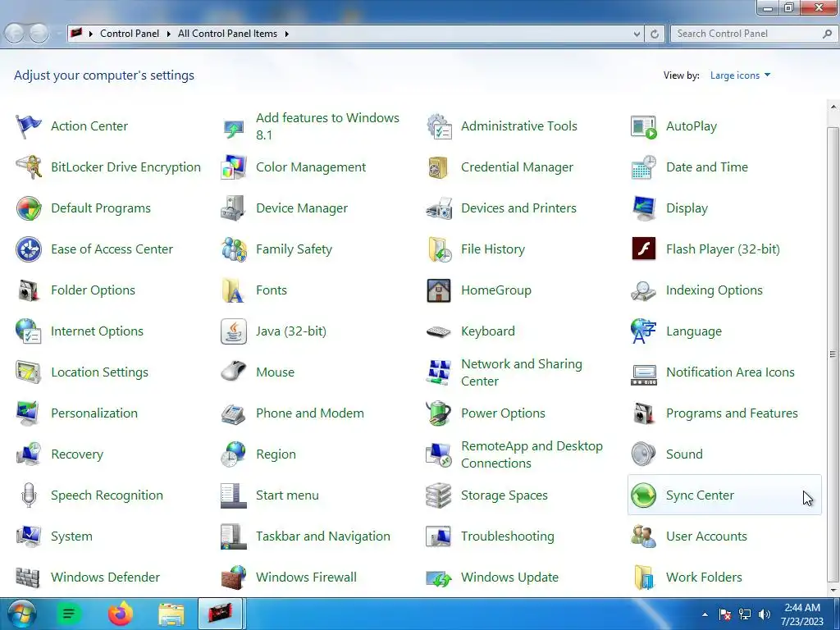The width and height of the screenshot is (840, 630).
Task: Click the Devices and Printers icon
Action: click(439, 208)
